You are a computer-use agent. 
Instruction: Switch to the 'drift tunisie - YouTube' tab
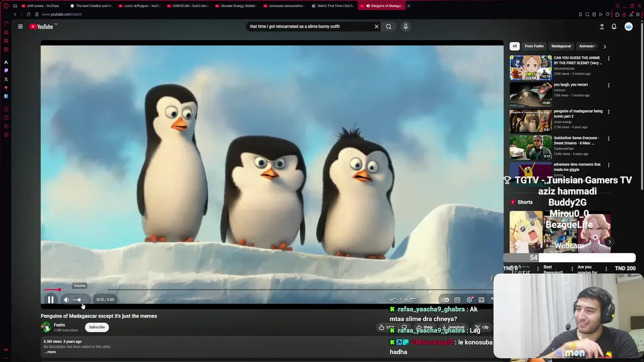[x=42, y=6]
